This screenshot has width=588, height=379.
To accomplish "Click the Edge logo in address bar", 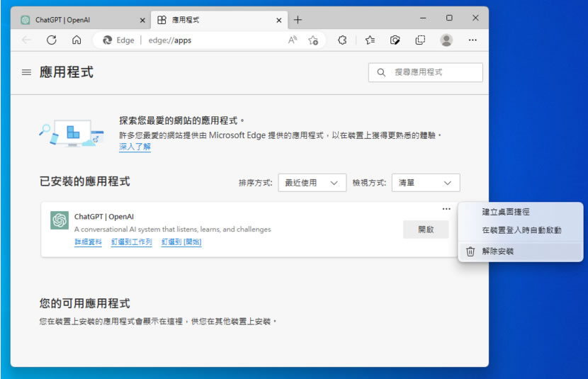I will (108, 40).
